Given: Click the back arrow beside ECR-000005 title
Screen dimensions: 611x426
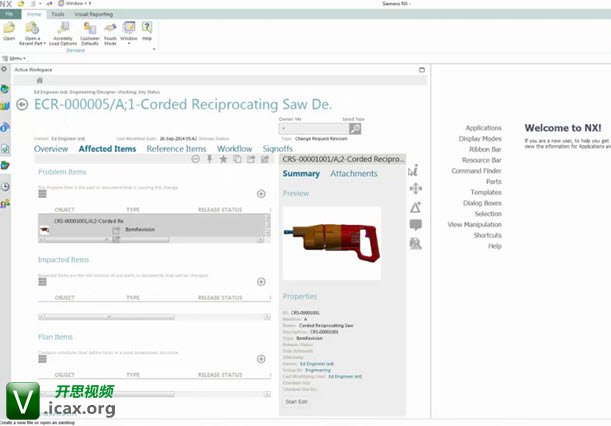Looking at the screenshot, I should point(23,104).
